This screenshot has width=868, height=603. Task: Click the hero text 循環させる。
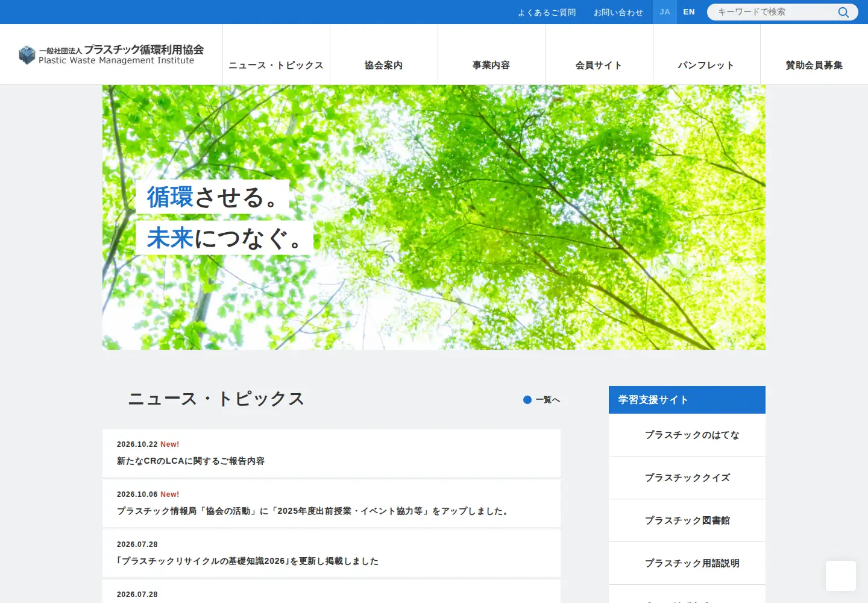212,197
